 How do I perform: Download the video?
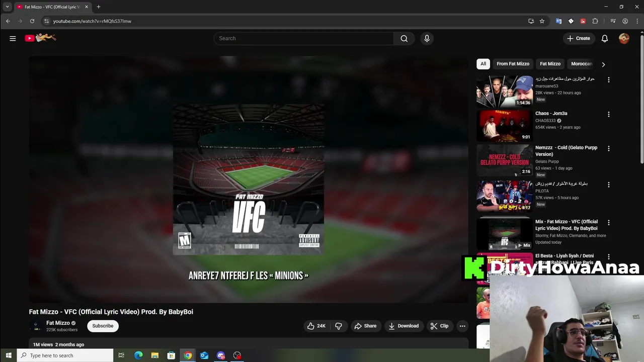404,326
